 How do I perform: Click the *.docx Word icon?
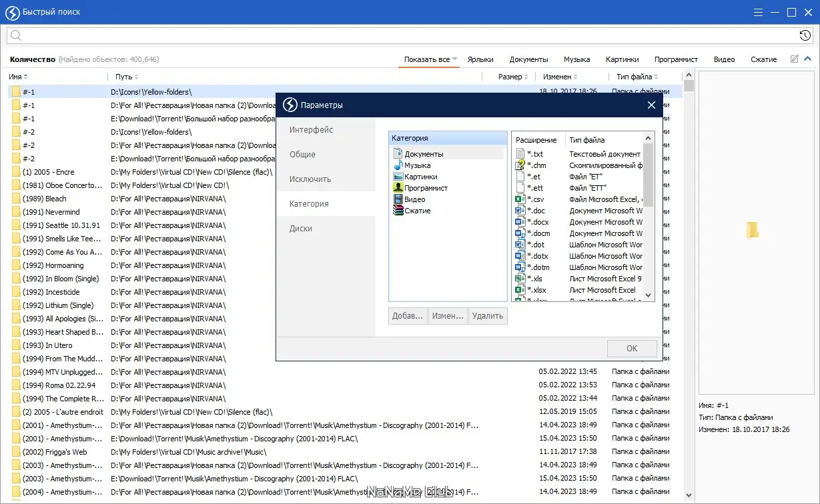point(520,222)
